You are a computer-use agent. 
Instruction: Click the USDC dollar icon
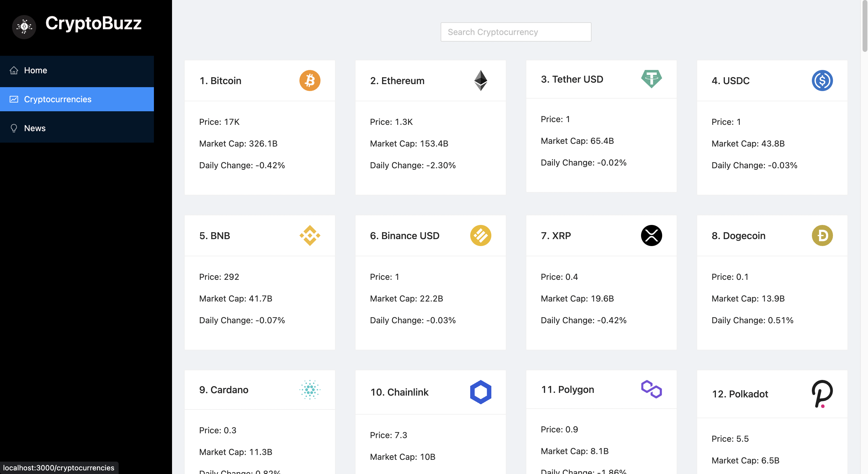coord(822,80)
